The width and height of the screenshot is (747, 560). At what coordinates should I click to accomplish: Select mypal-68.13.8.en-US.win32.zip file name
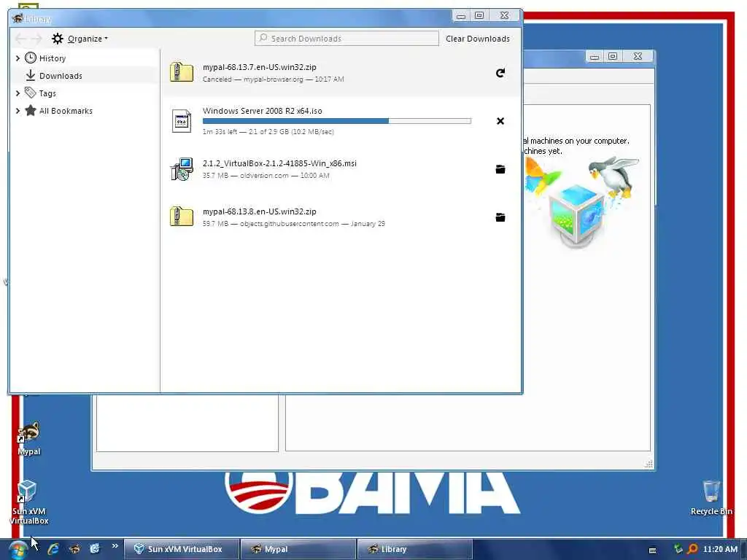coord(260,211)
